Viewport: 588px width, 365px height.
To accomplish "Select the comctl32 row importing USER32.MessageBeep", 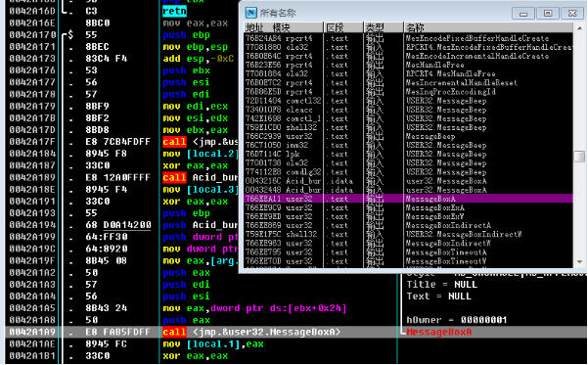I will 408,101.
